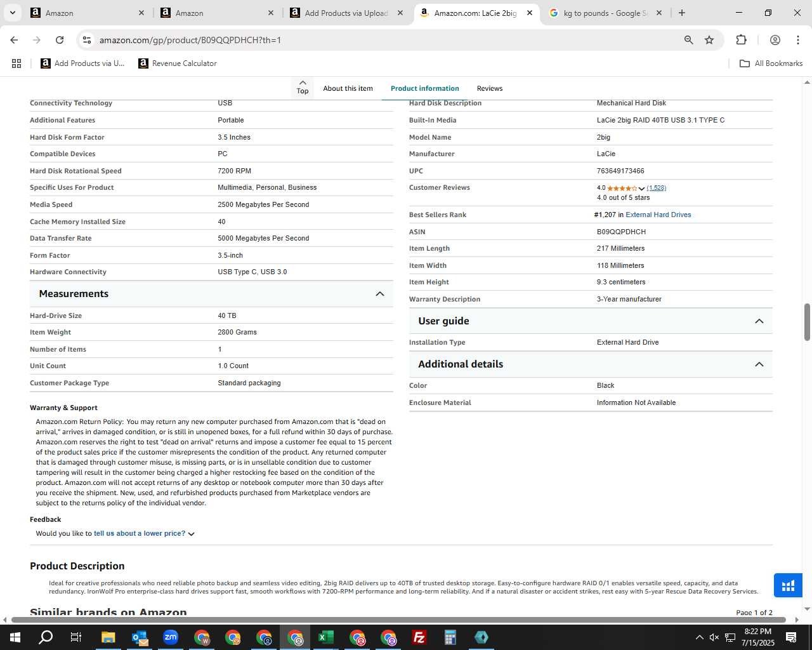Open the Windows Start menu

[x=15, y=637]
